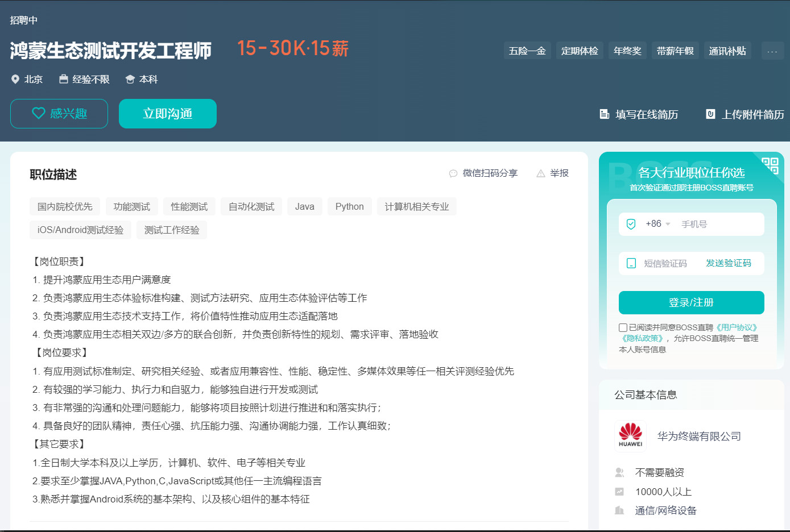Click the 【其它要求】 line
790x532 pixels.
click(x=59, y=444)
